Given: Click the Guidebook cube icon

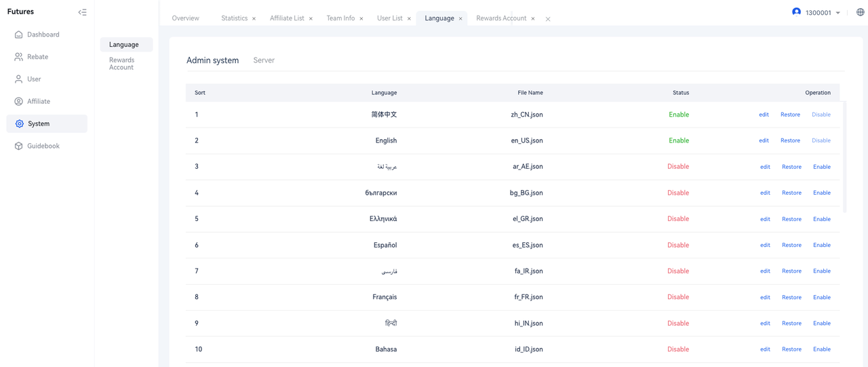Looking at the screenshot, I should (19, 146).
